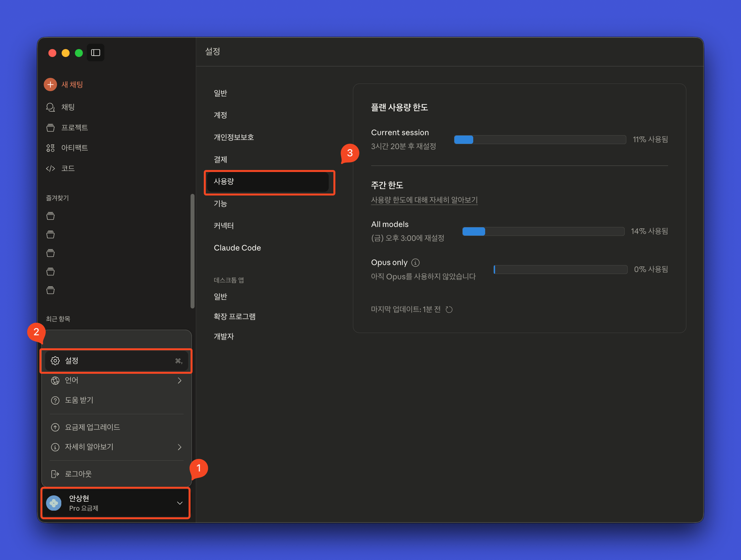
Task: Select the 커넥터 settings section
Action: point(224,226)
